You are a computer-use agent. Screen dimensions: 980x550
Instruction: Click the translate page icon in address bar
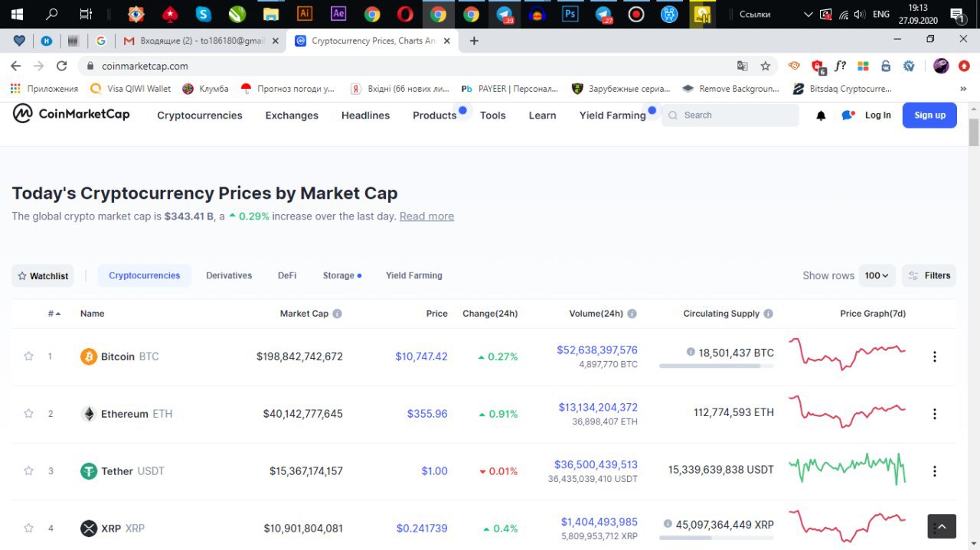tap(742, 66)
